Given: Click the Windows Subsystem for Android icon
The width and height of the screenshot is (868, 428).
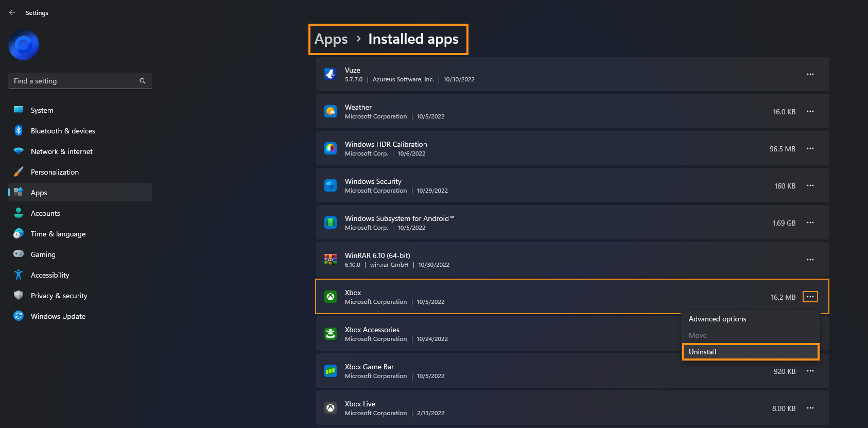Looking at the screenshot, I should [331, 222].
